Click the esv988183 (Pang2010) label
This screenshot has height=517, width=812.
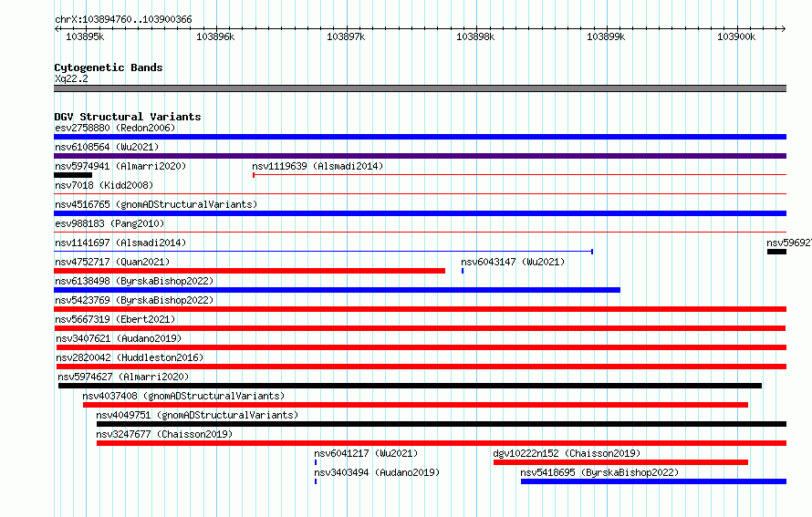click(109, 223)
